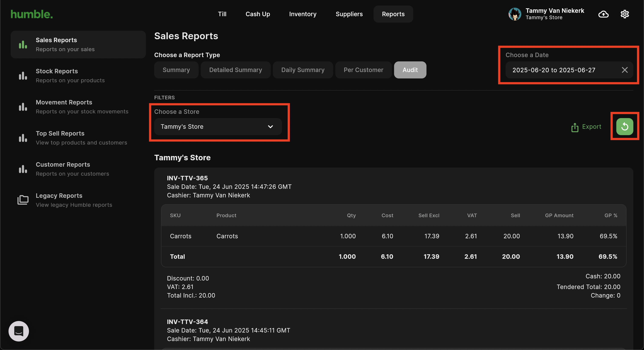Click the green refresh report button
The height and width of the screenshot is (350, 644).
pos(624,127)
